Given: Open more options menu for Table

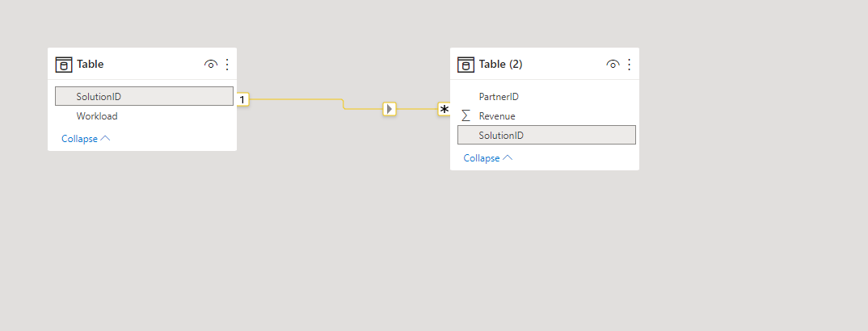Looking at the screenshot, I should (x=227, y=64).
